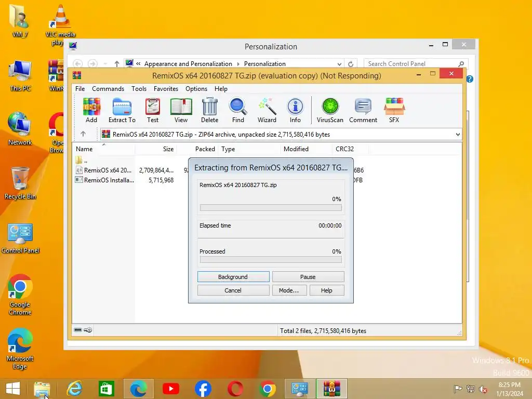This screenshot has width=532, height=399.
Task: Show archive Info
Action: (x=295, y=110)
